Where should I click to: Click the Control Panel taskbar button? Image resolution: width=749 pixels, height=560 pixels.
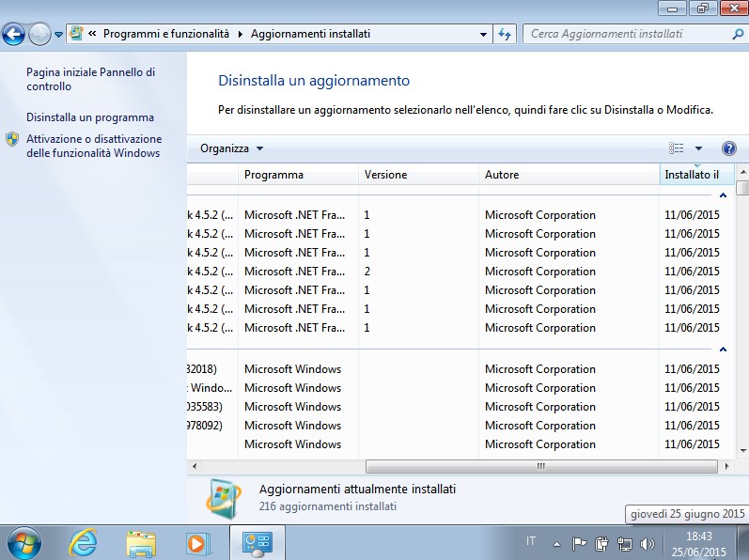[257, 543]
